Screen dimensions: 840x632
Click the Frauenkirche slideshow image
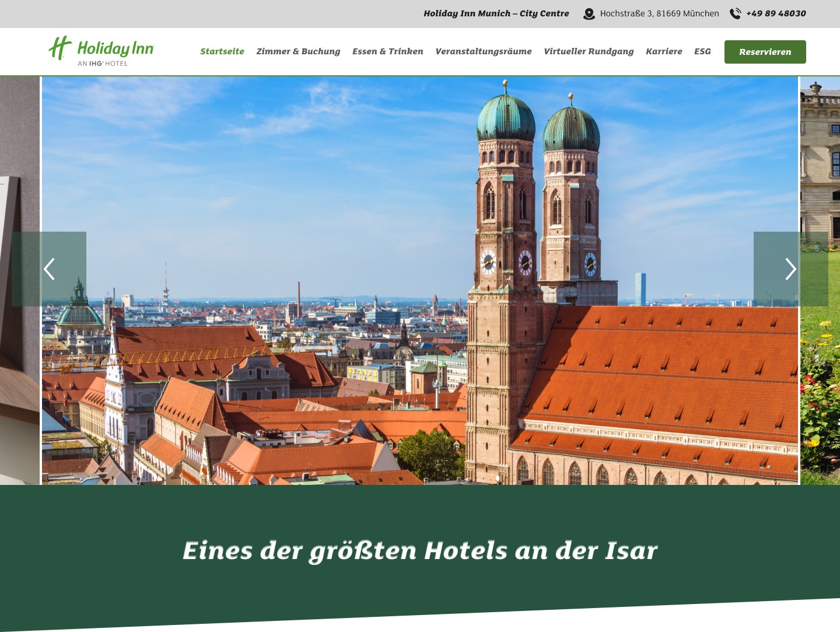tap(420, 281)
